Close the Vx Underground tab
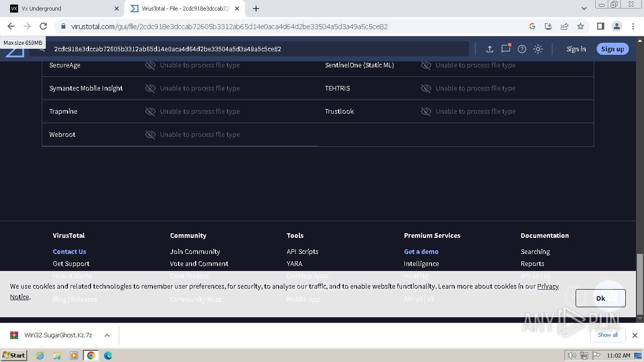The image size is (644, 362). (117, 9)
